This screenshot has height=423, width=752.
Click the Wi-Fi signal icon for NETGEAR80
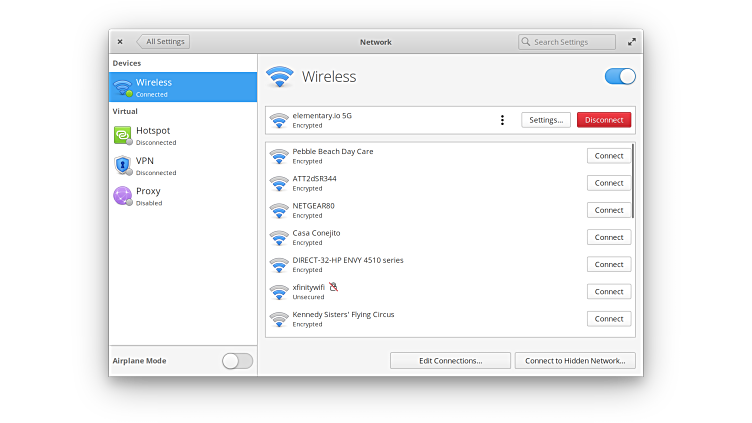(x=278, y=210)
